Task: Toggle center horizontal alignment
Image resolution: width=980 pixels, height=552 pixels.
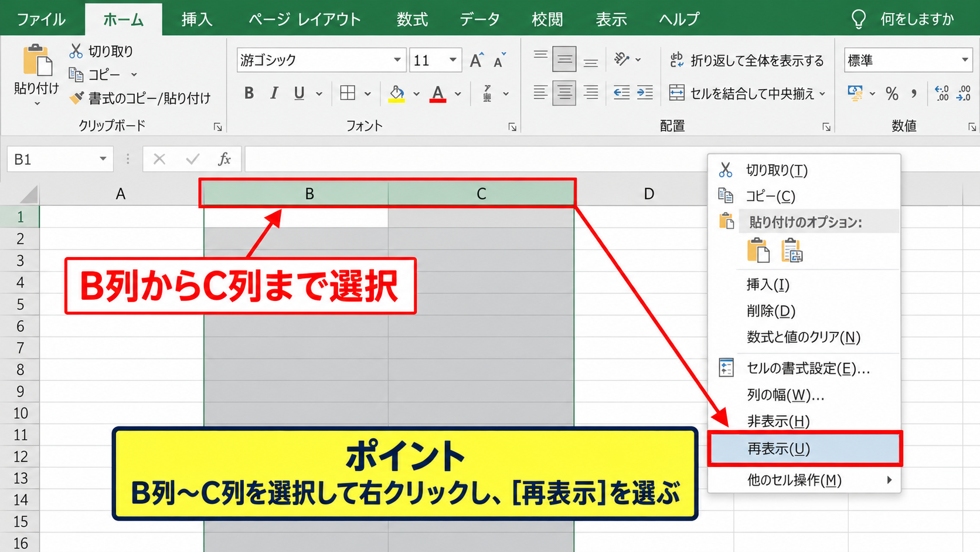Action: pos(564,93)
